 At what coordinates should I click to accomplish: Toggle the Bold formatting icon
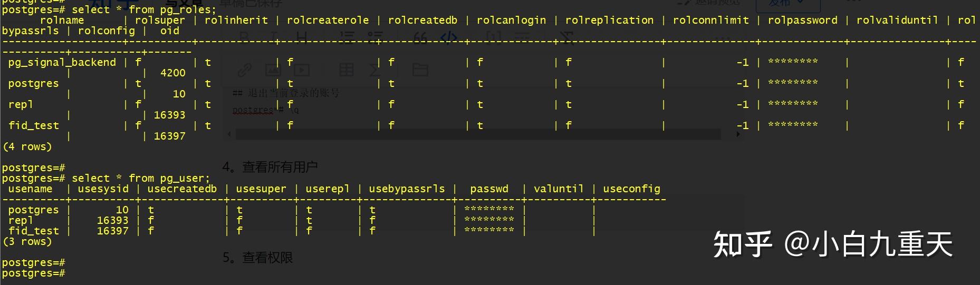point(244,37)
